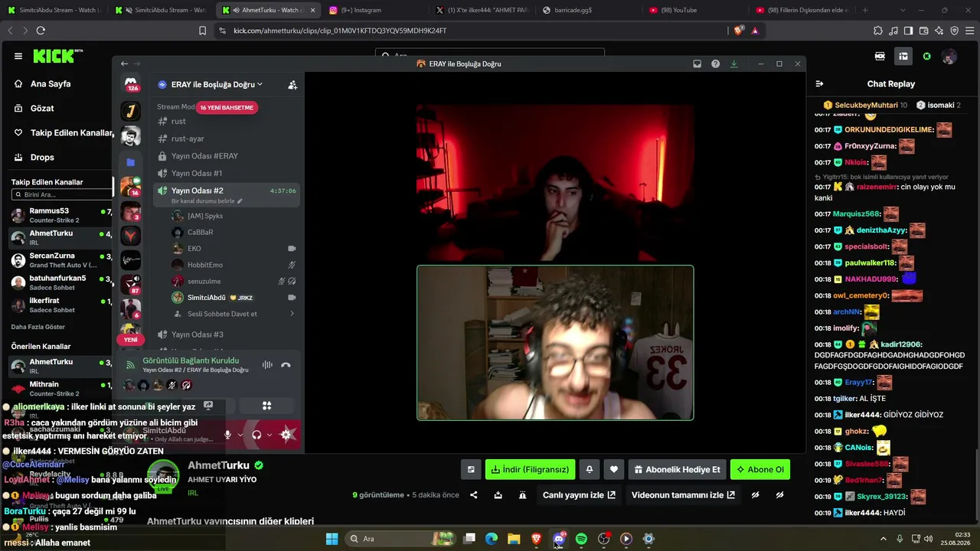Click the Discord invite people icon
The height and width of the screenshot is (551, 980).
pos(292,85)
